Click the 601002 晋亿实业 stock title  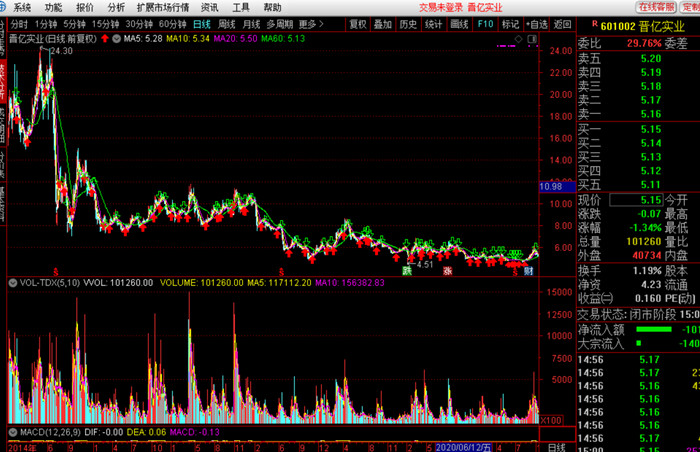pyautogui.click(x=642, y=27)
